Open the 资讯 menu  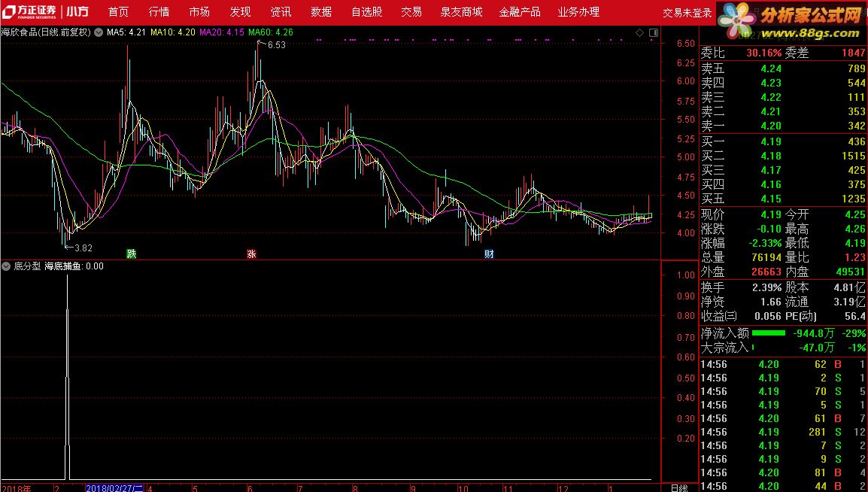pos(281,11)
